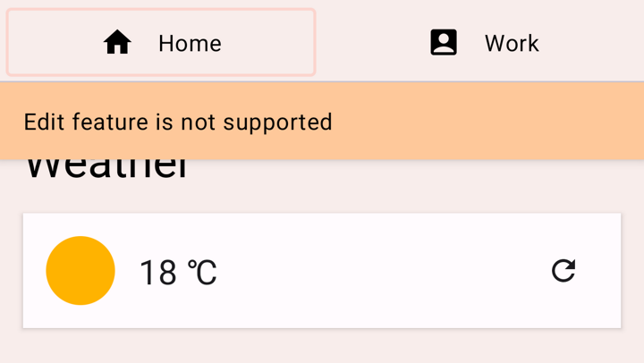
Task: Click the word "Edit" in the notification
Action: point(44,122)
